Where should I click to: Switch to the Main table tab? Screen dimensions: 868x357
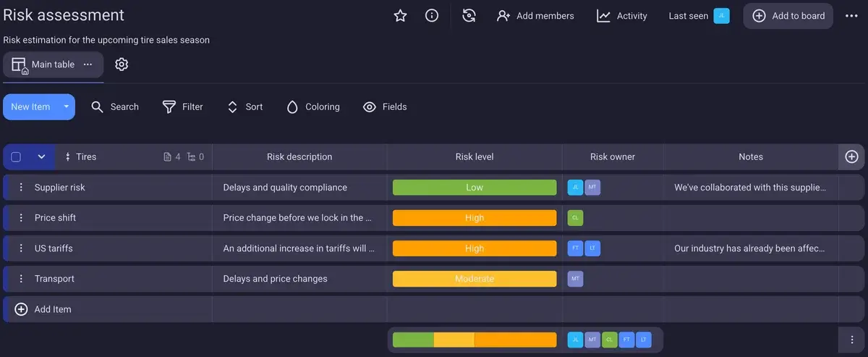[x=45, y=64]
